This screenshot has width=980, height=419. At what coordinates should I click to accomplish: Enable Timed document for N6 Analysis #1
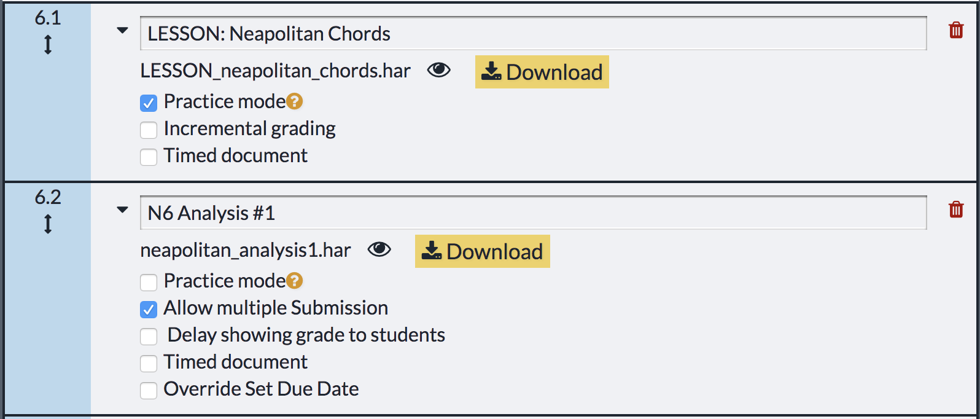click(149, 363)
